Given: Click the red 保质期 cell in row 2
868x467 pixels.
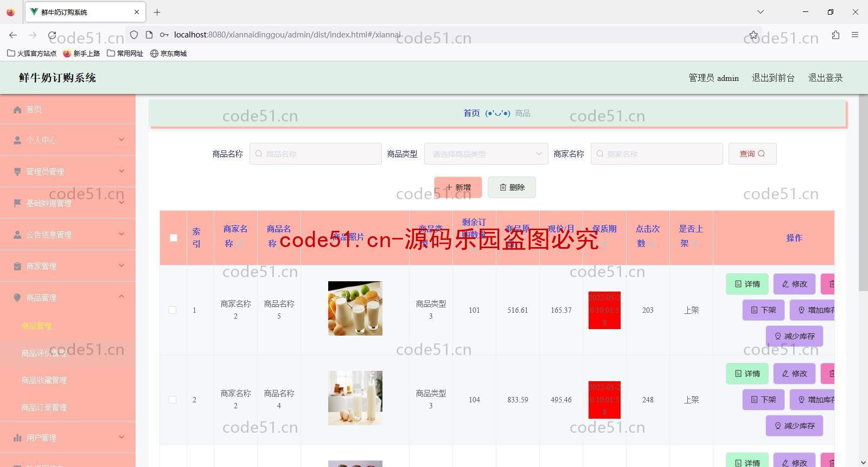Looking at the screenshot, I should 604,400.
